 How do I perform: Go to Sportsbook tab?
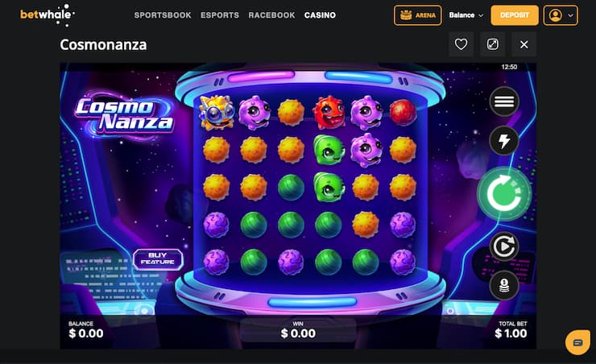[x=163, y=15]
